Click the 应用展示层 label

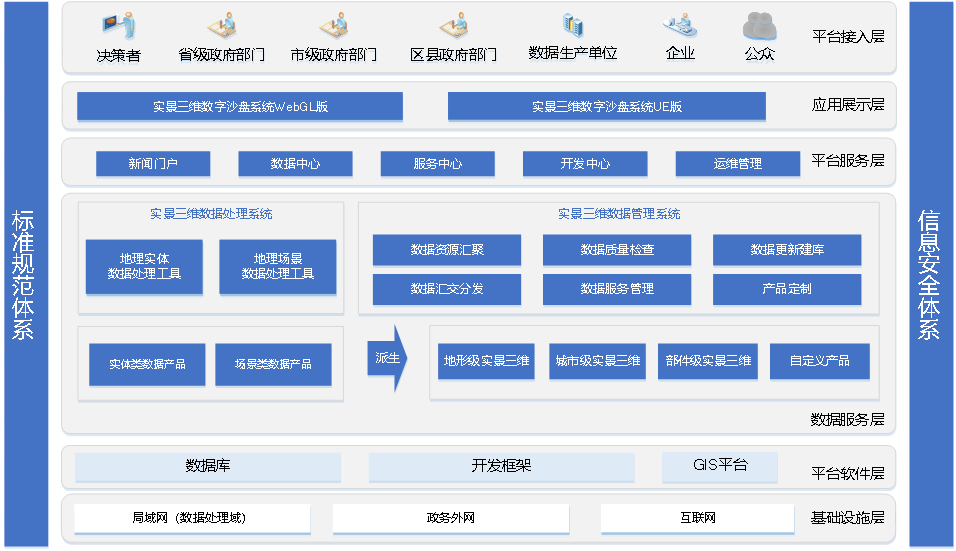click(848, 105)
